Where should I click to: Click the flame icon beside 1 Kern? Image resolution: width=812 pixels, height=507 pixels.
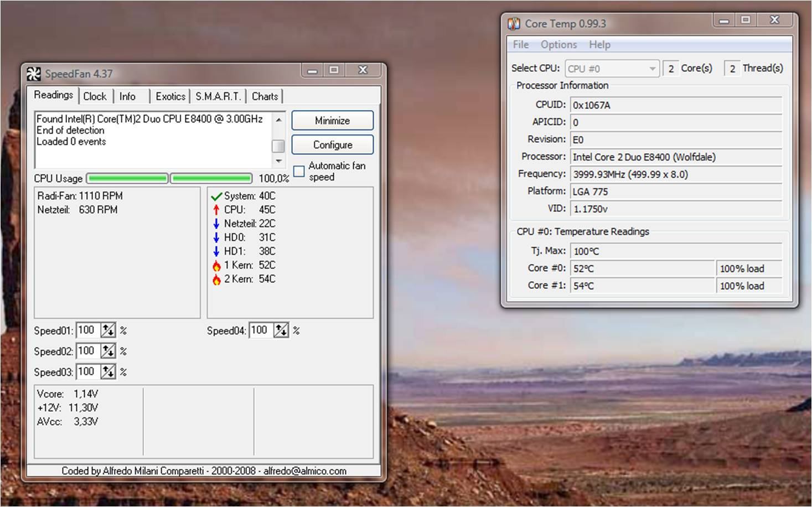click(x=216, y=265)
